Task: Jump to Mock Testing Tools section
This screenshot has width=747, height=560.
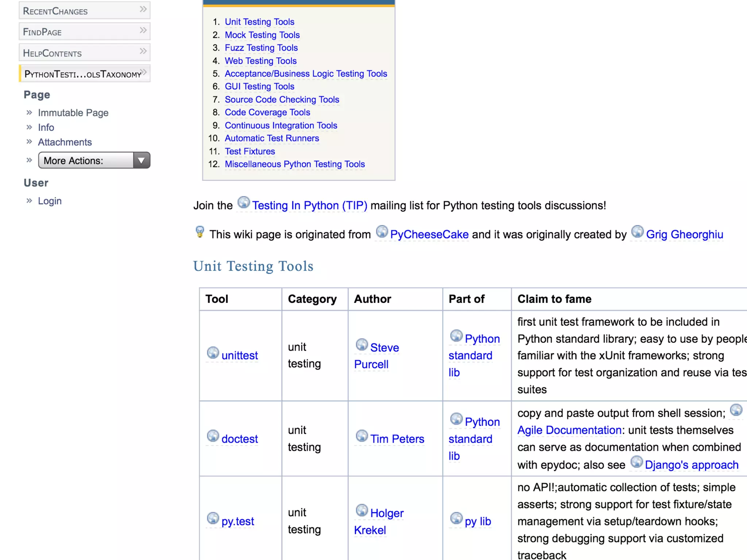Action: point(262,35)
